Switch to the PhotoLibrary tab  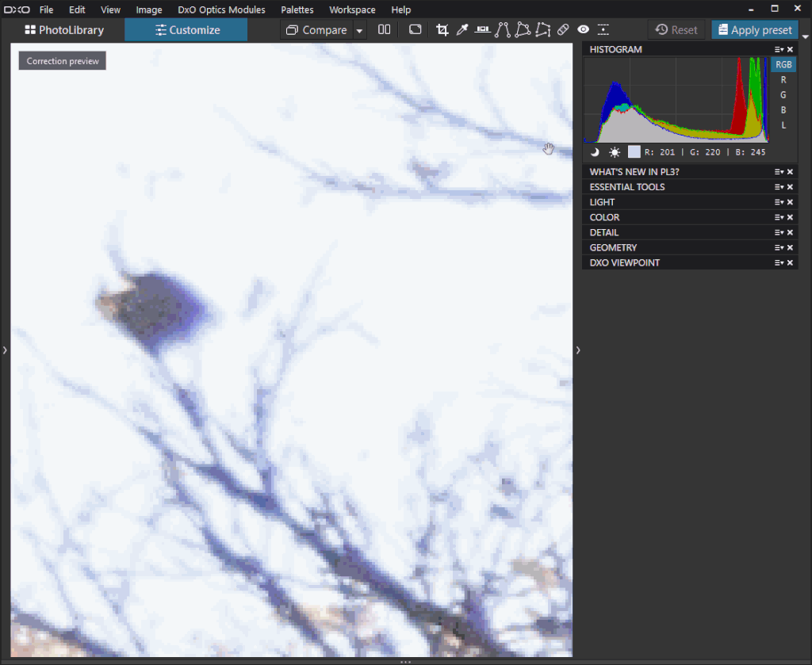[x=64, y=29]
